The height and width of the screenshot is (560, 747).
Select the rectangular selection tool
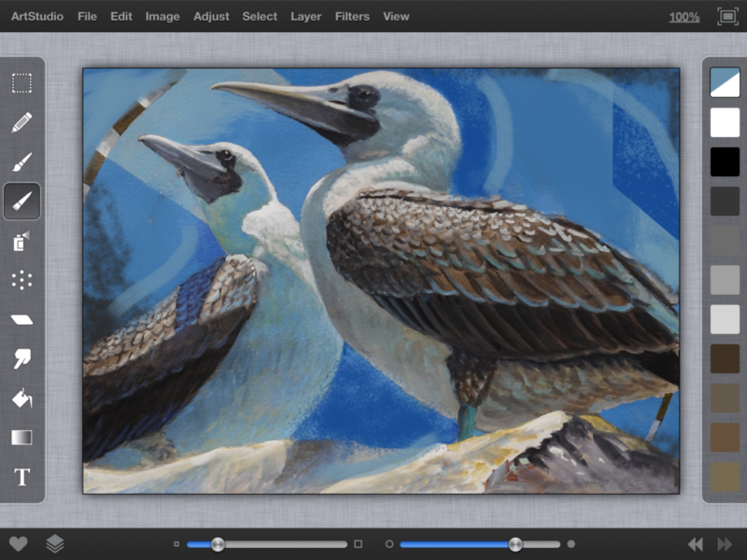[21, 83]
